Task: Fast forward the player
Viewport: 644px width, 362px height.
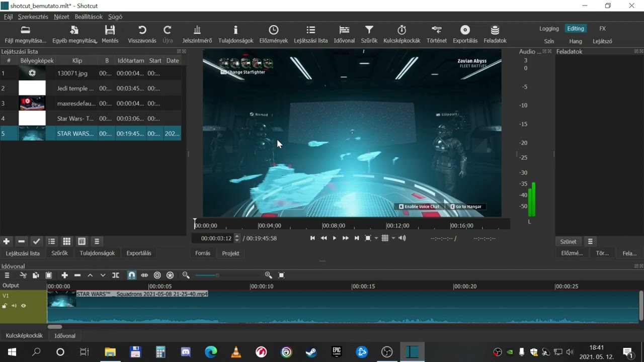Action: [x=346, y=238]
